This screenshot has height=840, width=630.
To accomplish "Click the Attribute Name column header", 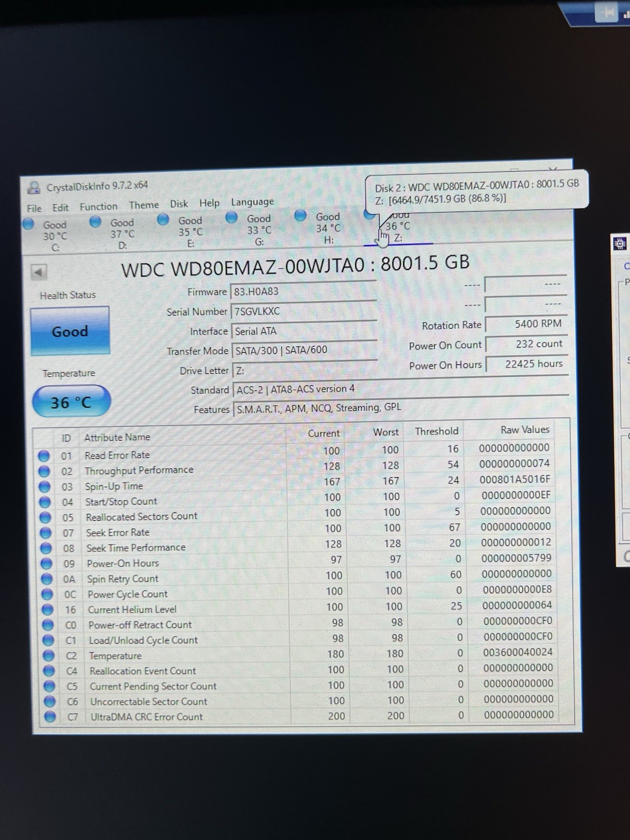I will [x=117, y=437].
